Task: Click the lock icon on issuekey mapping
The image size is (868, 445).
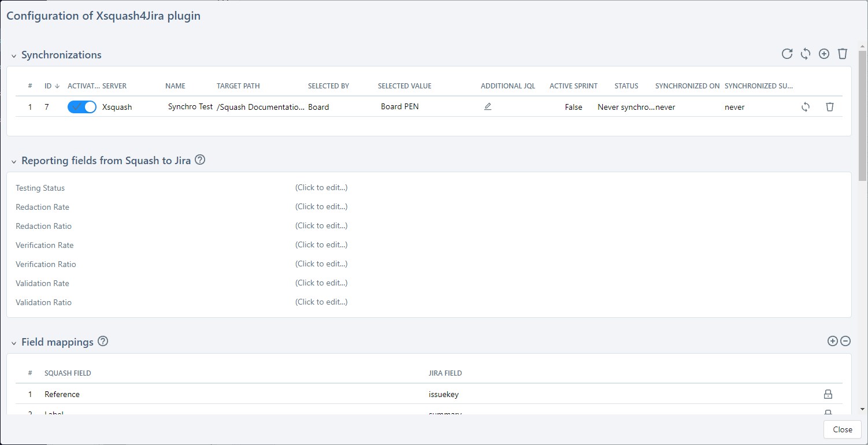Action: tap(828, 394)
